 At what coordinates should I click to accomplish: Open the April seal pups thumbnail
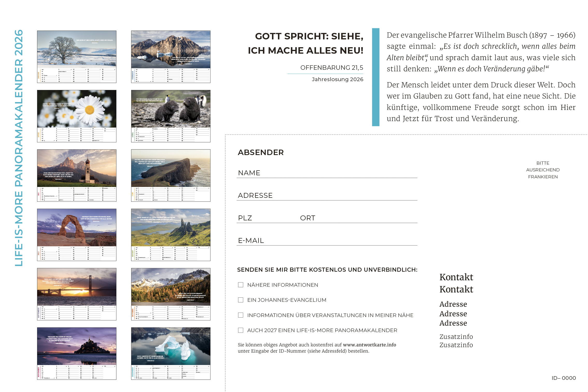tap(171, 116)
